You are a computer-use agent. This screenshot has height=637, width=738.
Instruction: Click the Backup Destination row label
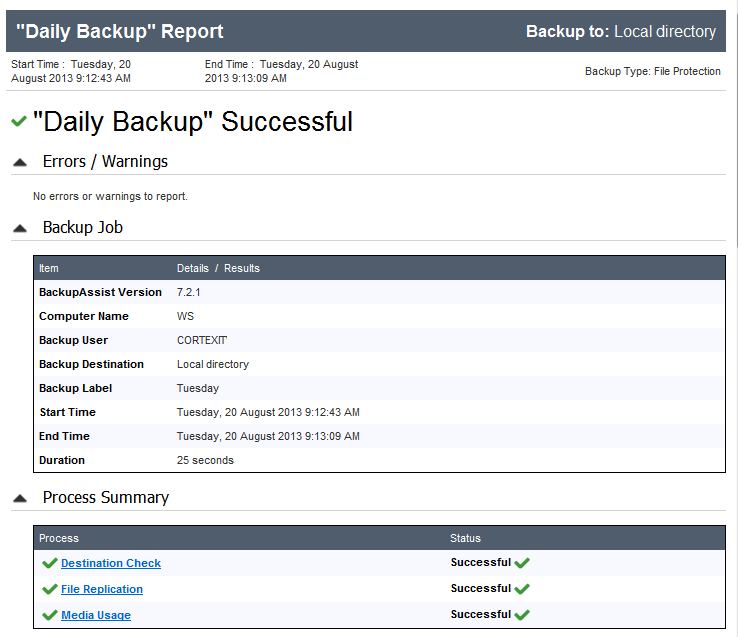click(x=91, y=364)
